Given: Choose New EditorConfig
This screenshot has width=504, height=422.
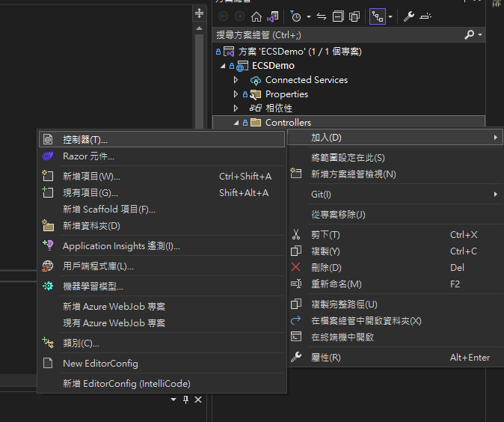Looking at the screenshot, I should (162, 364).
